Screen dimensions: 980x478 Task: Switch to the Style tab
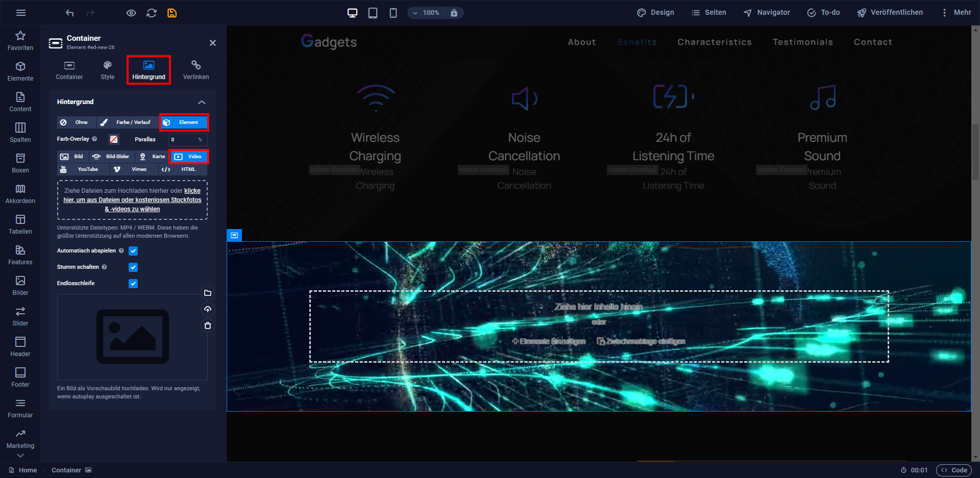[x=108, y=70]
